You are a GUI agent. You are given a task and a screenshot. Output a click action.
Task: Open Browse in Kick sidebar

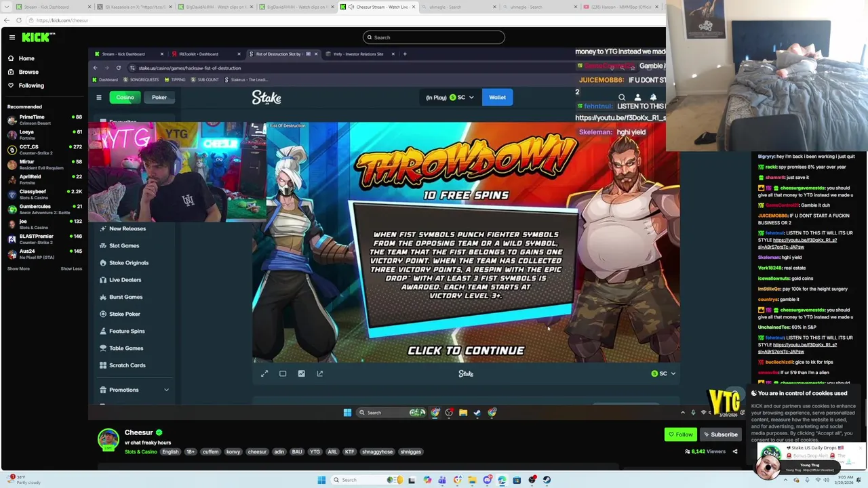coord(23,72)
